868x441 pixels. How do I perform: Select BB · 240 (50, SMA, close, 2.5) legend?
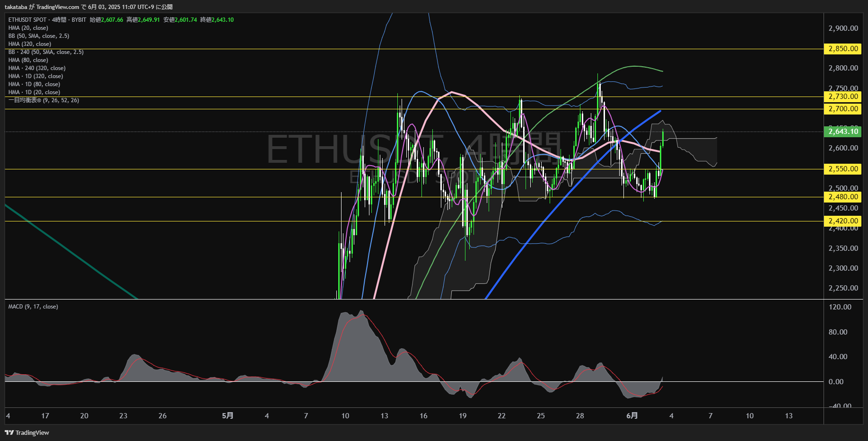coord(46,52)
